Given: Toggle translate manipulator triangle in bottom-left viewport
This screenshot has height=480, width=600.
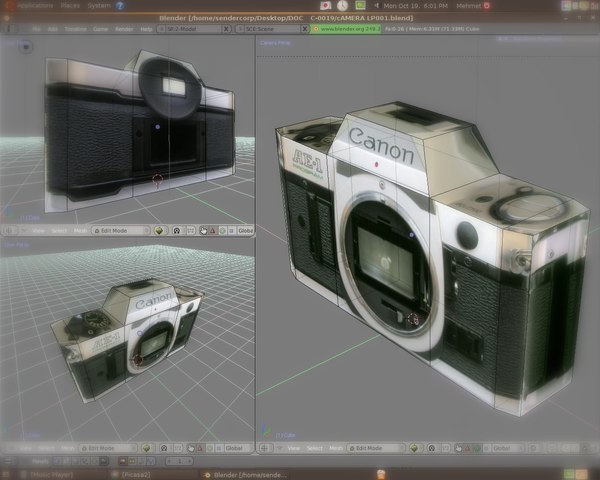Looking at the screenshot, I should click(200, 448).
